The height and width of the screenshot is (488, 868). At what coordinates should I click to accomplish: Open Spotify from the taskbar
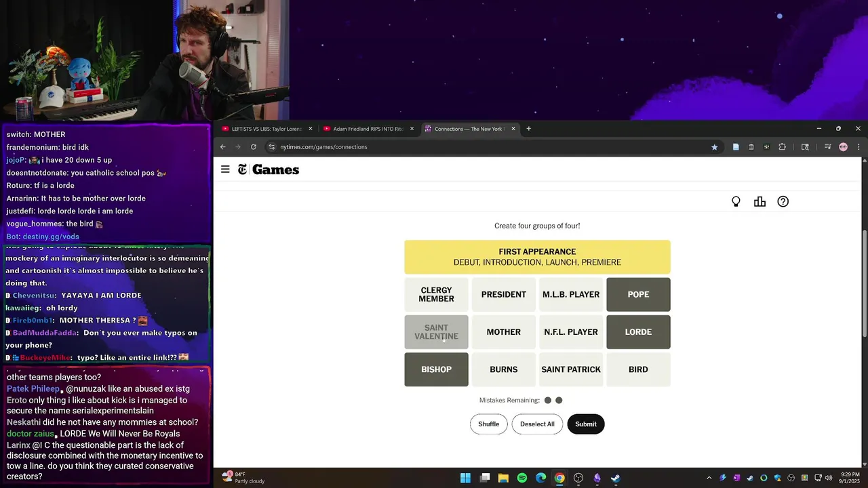coord(522,478)
